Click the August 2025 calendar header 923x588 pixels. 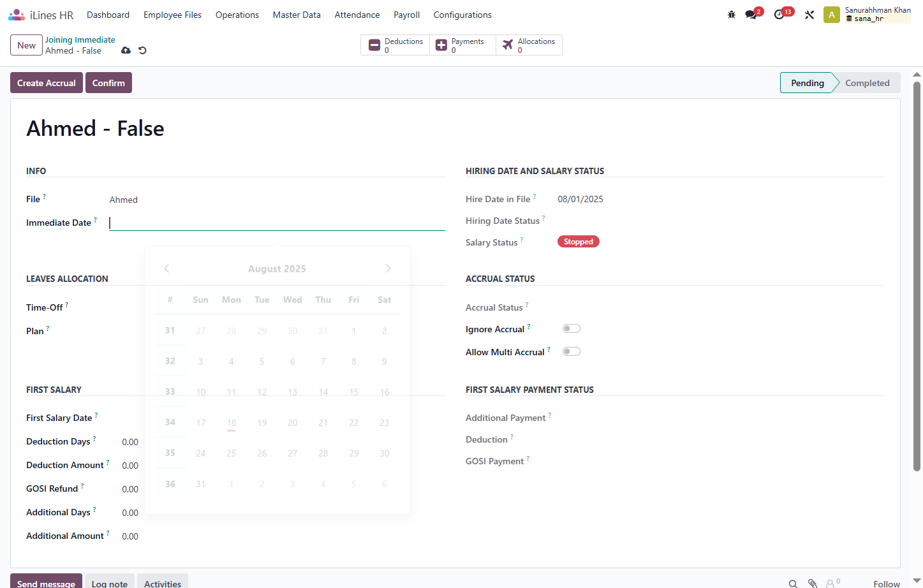point(277,269)
